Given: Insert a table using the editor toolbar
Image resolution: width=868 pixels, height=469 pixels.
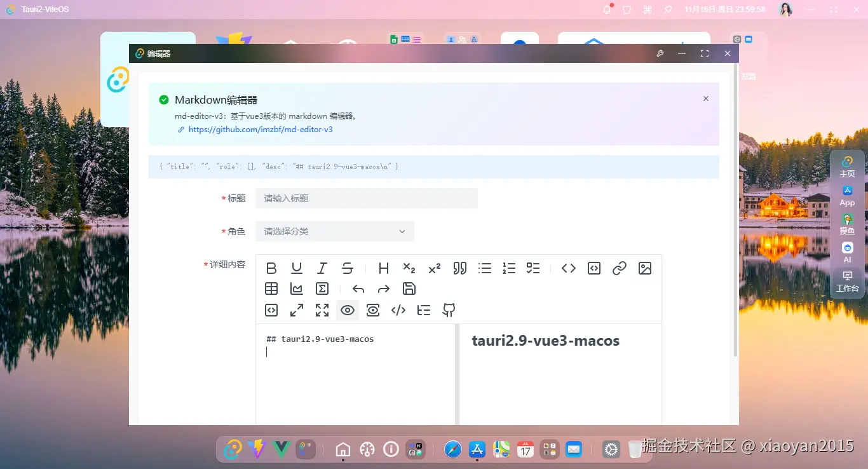Looking at the screenshot, I should tap(271, 289).
